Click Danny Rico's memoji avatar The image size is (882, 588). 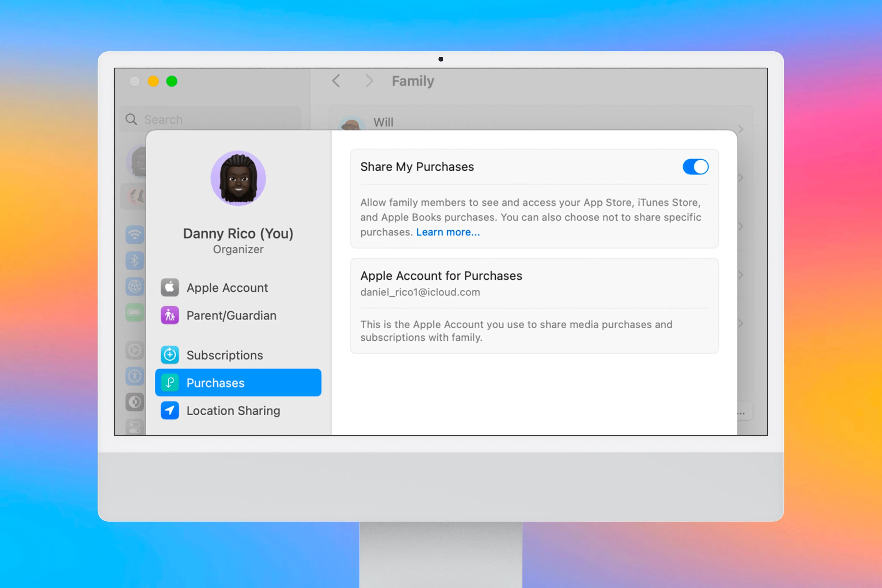[238, 178]
